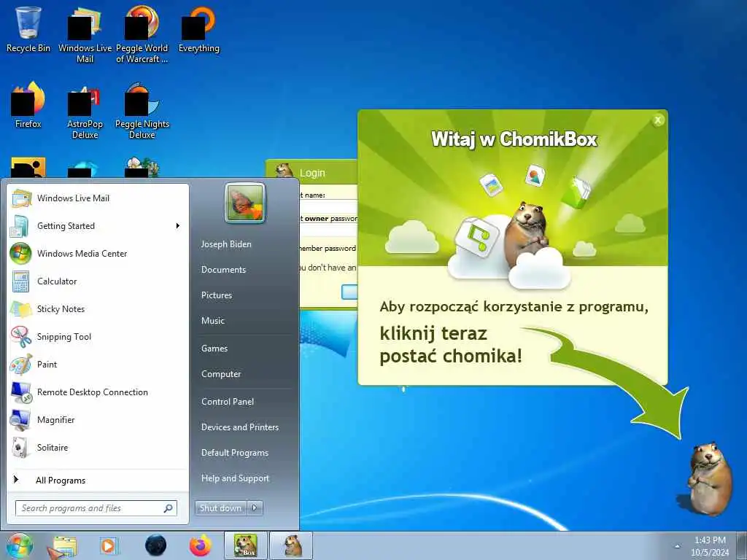The width and height of the screenshot is (747, 560).
Task: Click the Magnifier icon in Start menu
Action: [21, 420]
